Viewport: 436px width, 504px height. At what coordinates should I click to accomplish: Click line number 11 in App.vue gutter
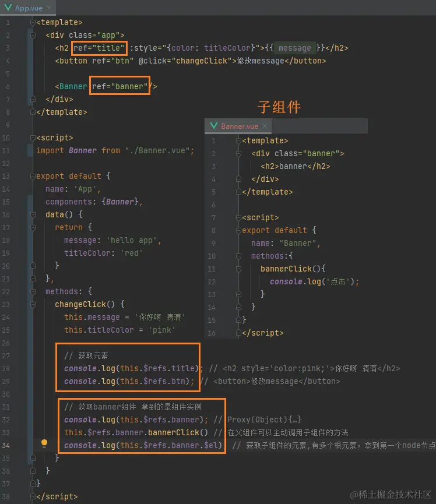coord(6,150)
